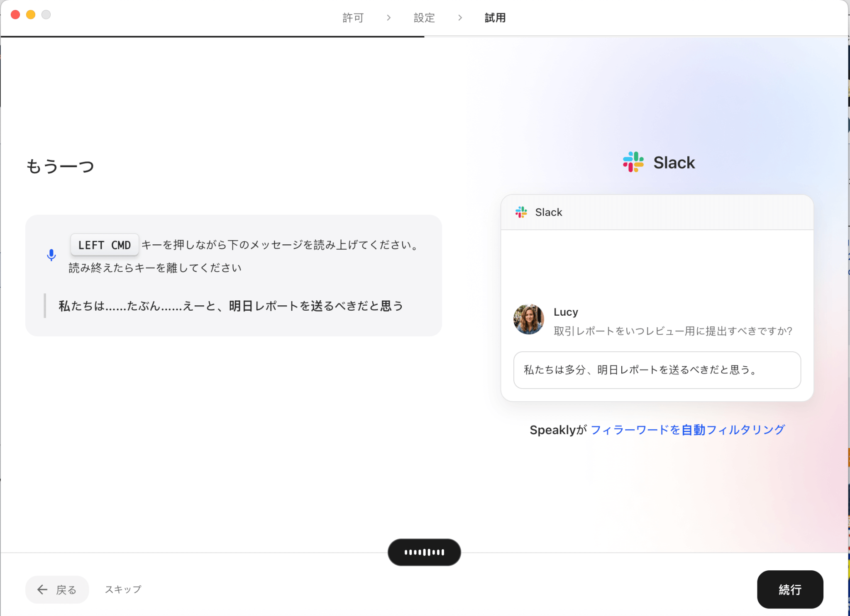Click Lucy's profile avatar

(528, 319)
